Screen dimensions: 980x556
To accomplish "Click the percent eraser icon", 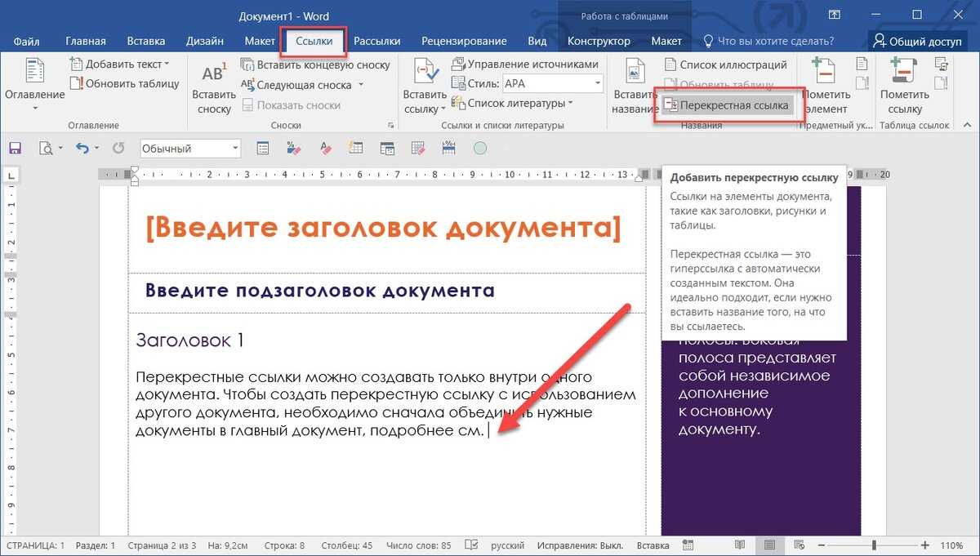I will point(294,149).
